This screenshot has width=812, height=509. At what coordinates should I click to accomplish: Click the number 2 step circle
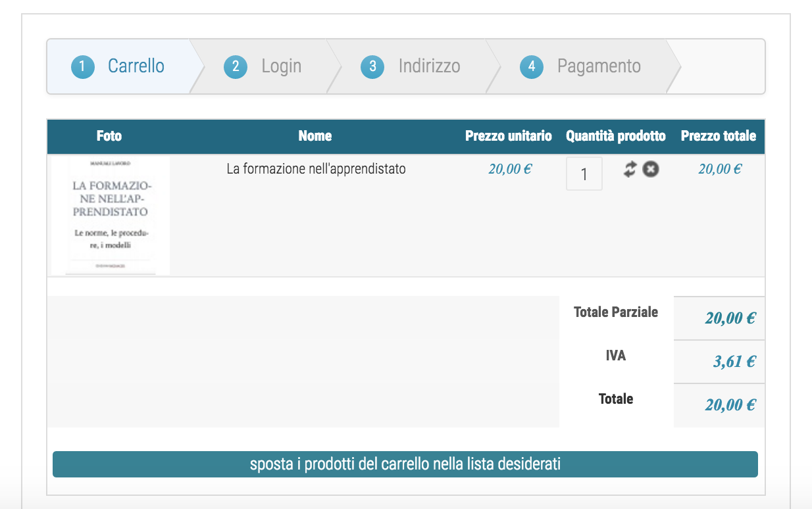pos(235,66)
